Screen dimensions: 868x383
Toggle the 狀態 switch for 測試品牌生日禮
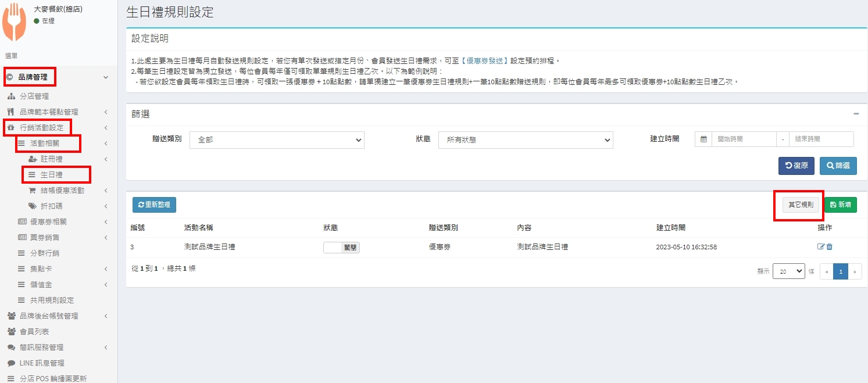pyautogui.click(x=341, y=248)
